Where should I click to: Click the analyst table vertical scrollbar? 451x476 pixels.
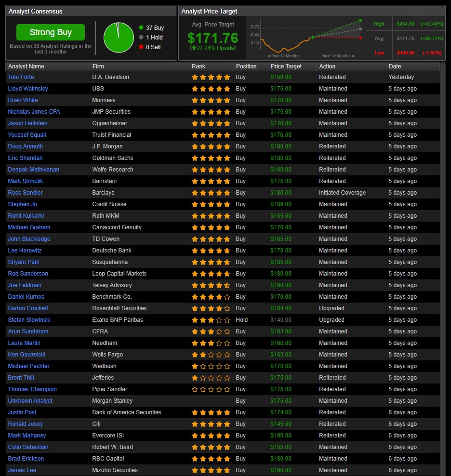point(443,269)
